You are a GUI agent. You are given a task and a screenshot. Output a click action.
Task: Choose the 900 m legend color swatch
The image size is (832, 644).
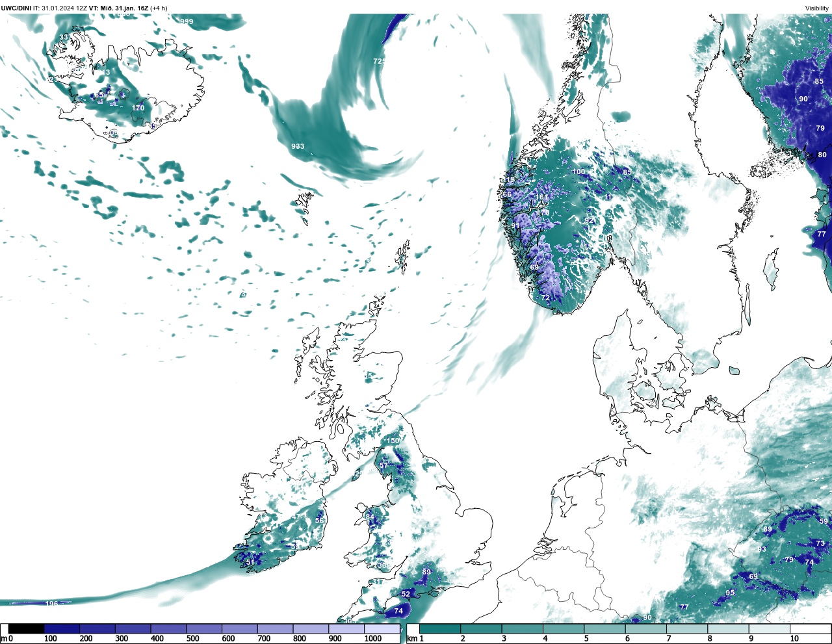[x=346, y=629]
